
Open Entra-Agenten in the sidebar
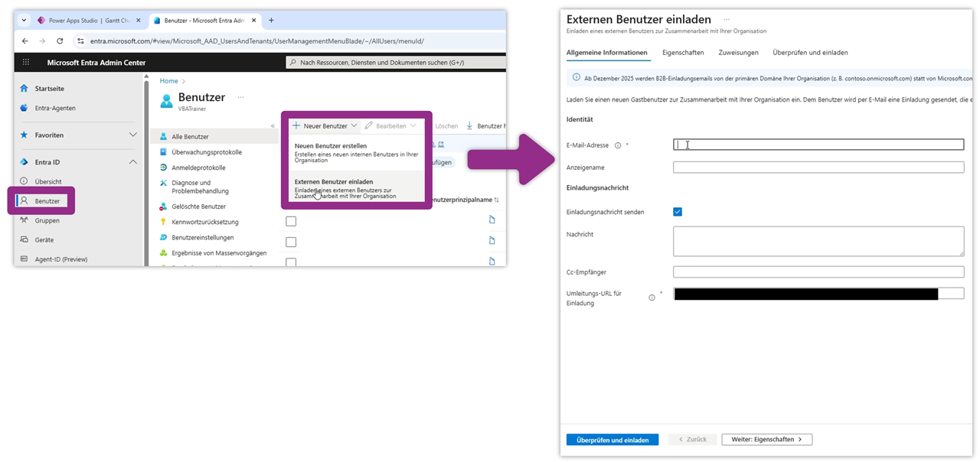tap(55, 108)
